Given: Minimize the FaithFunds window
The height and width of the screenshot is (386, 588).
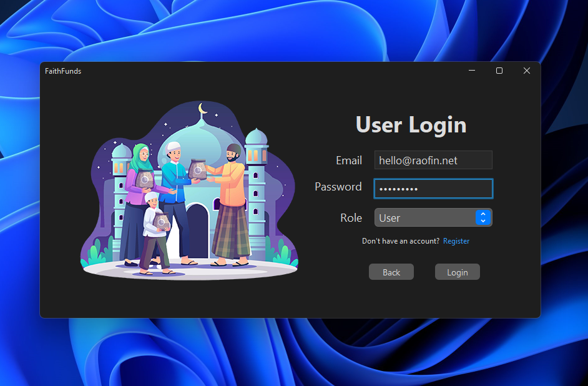Looking at the screenshot, I should tap(473, 71).
